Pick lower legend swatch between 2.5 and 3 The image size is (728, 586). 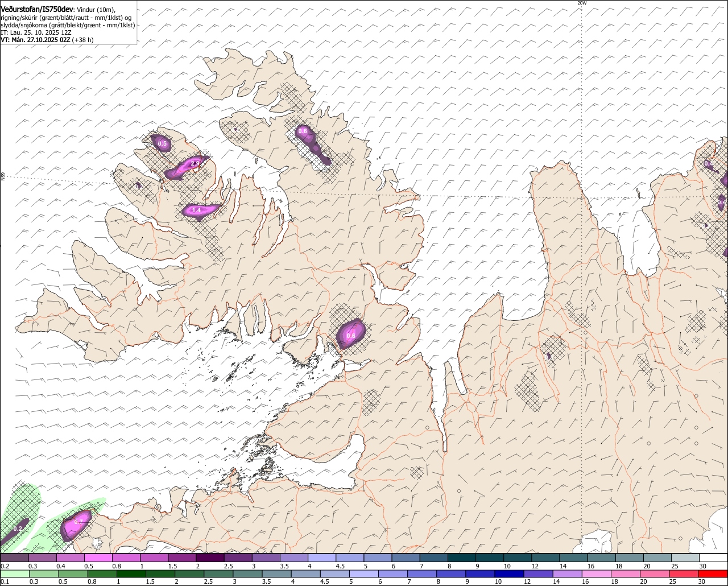coord(220,573)
